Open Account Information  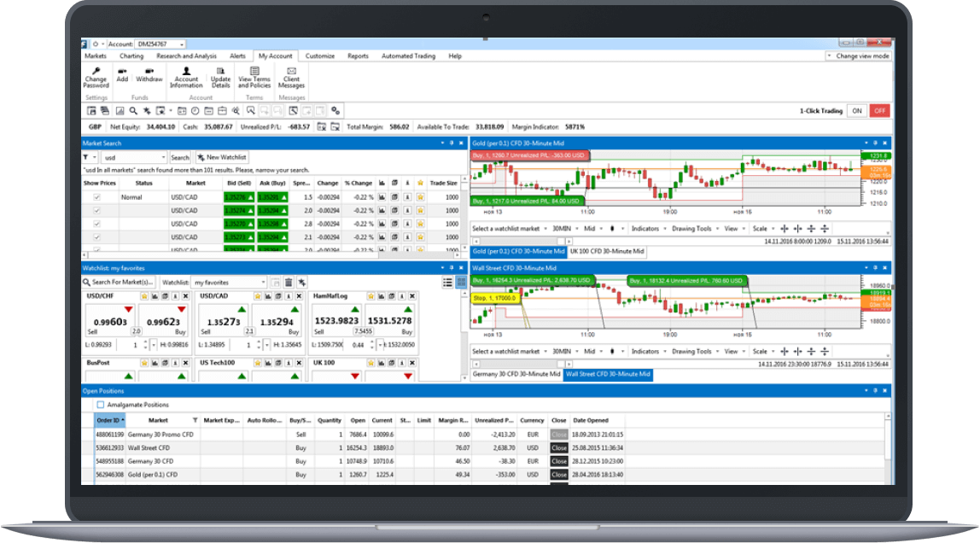(186, 79)
